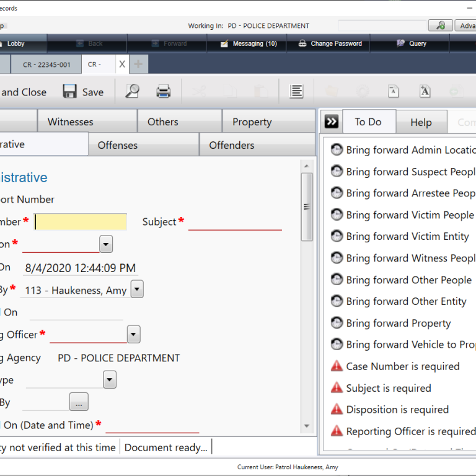476x476 pixels.
Task: Switch to the Property tab
Action: coord(268,121)
